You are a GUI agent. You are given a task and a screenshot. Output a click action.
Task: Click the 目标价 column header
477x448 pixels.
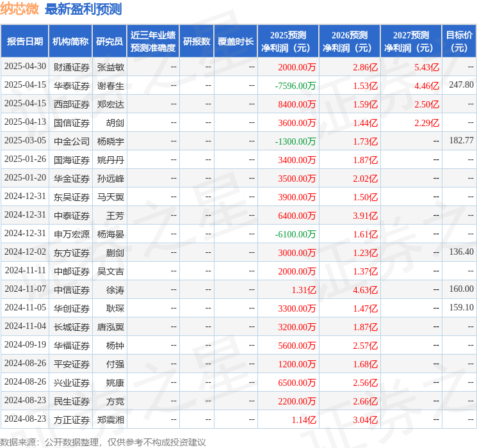point(459,42)
